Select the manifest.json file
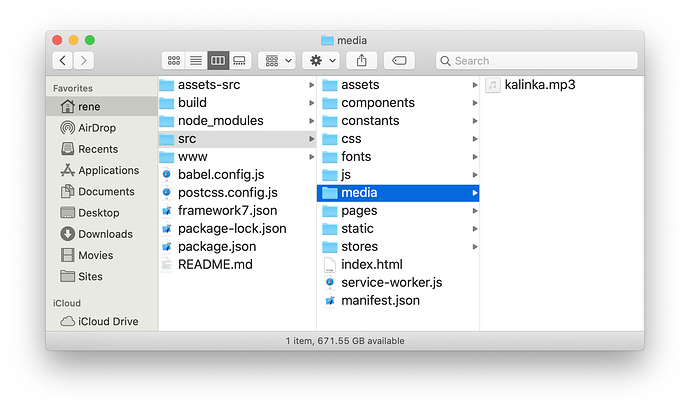This screenshot has width=690, height=410. pos(398,300)
